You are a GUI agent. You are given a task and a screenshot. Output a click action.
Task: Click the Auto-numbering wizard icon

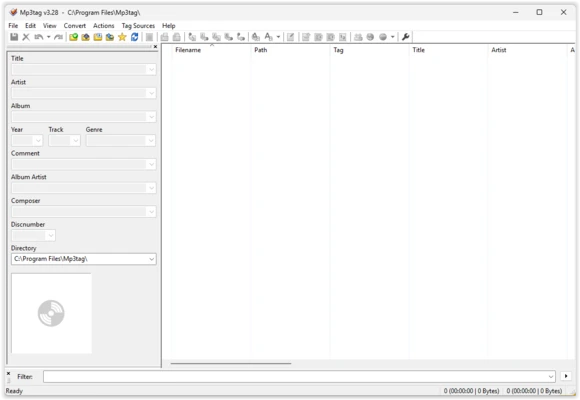click(343, 37)
